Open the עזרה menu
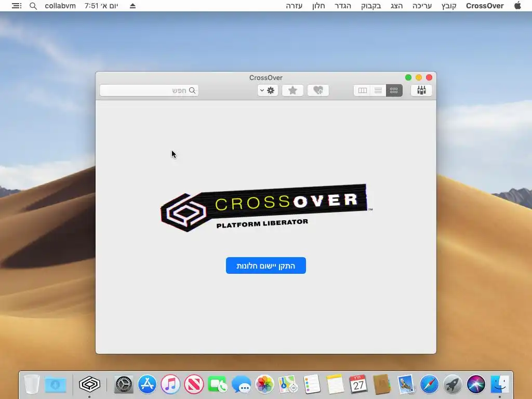The height and width of the screenshot is (399, 532). coord(294,6)
